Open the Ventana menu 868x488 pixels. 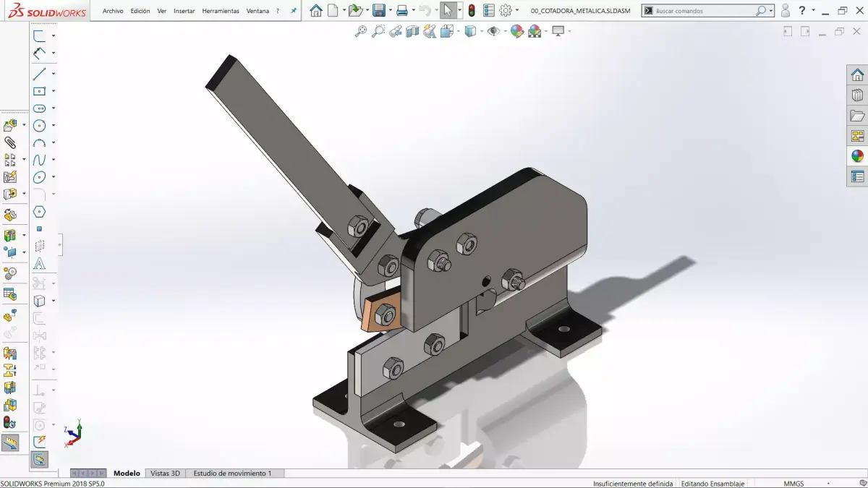tap(258, 11)
